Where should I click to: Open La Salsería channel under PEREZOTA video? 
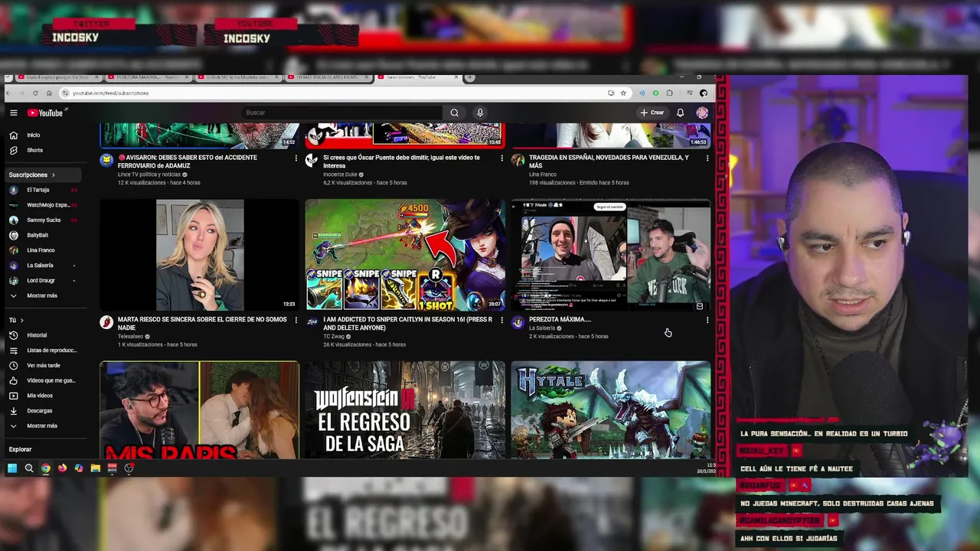[542, 328]
